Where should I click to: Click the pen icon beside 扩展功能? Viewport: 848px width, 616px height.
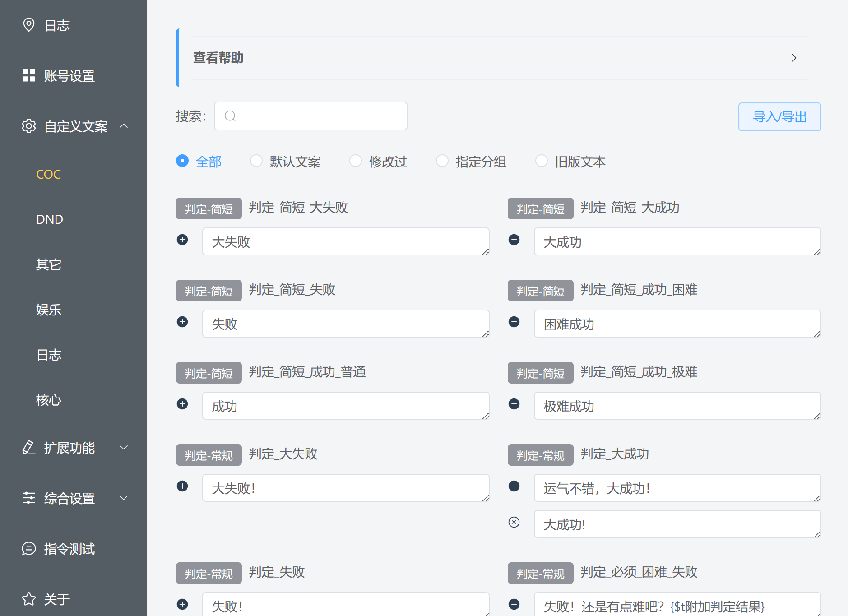pyautogui.click(x=29, y=447)
